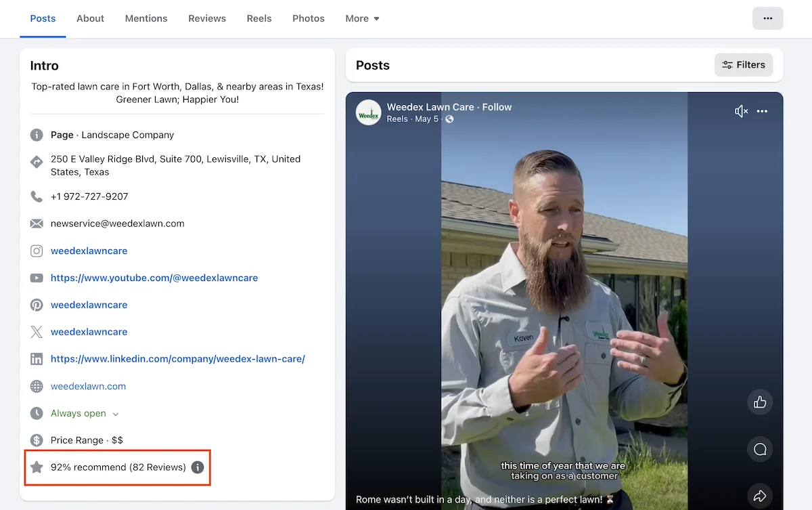Click the Price Range $$ text

pos(87,440)
